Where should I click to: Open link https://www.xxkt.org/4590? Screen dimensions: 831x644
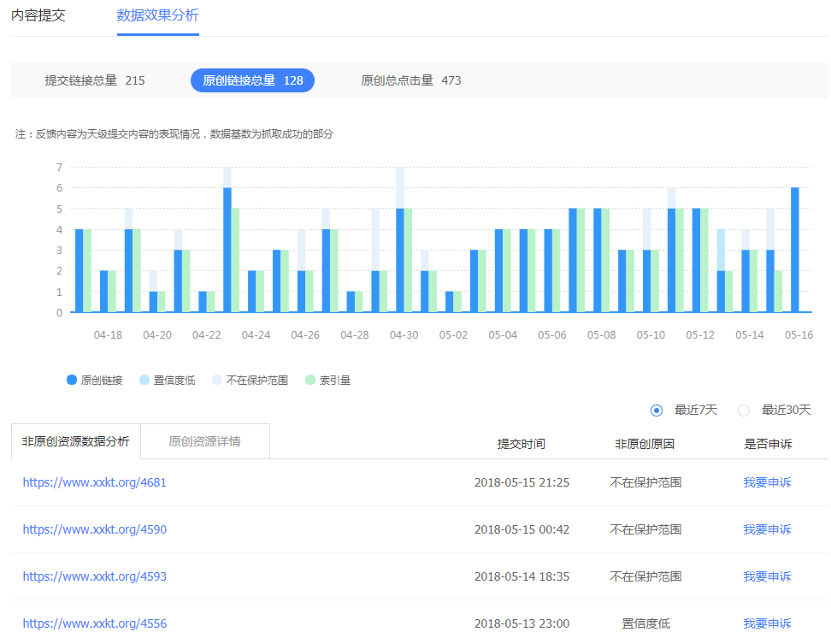coord(94,529)
